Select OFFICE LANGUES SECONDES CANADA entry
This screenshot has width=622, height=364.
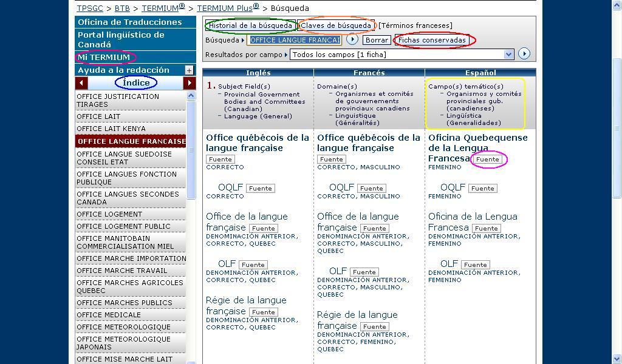point(130,198)
